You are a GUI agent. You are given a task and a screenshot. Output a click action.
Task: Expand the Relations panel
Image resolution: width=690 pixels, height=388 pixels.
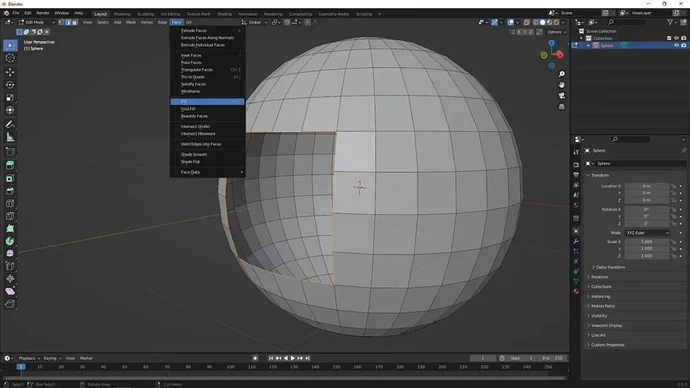[x=599, y=277]
